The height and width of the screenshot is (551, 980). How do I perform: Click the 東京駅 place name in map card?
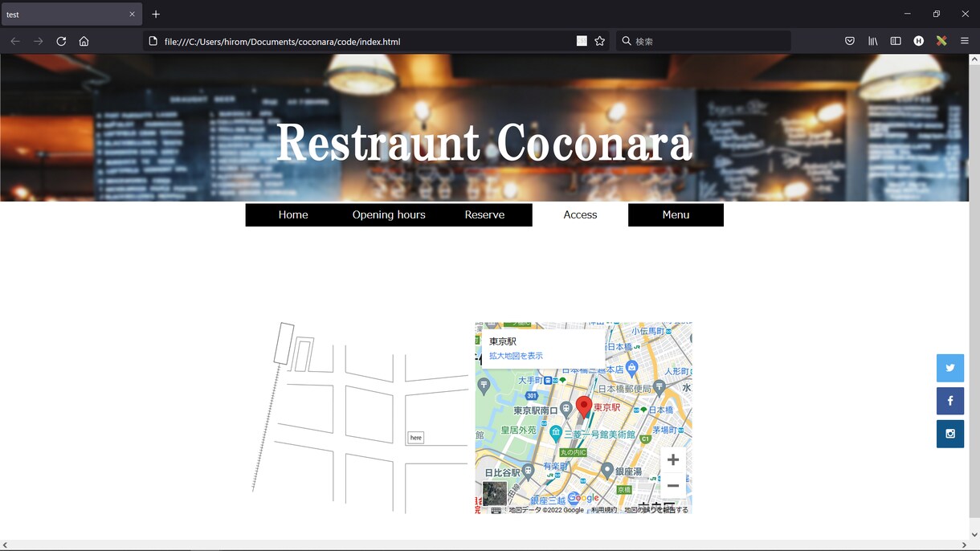tap(503, 341)
